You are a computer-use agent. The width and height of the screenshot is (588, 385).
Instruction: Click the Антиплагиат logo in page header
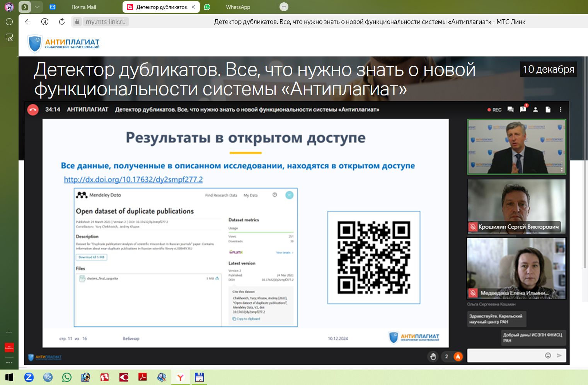point(64,43)
